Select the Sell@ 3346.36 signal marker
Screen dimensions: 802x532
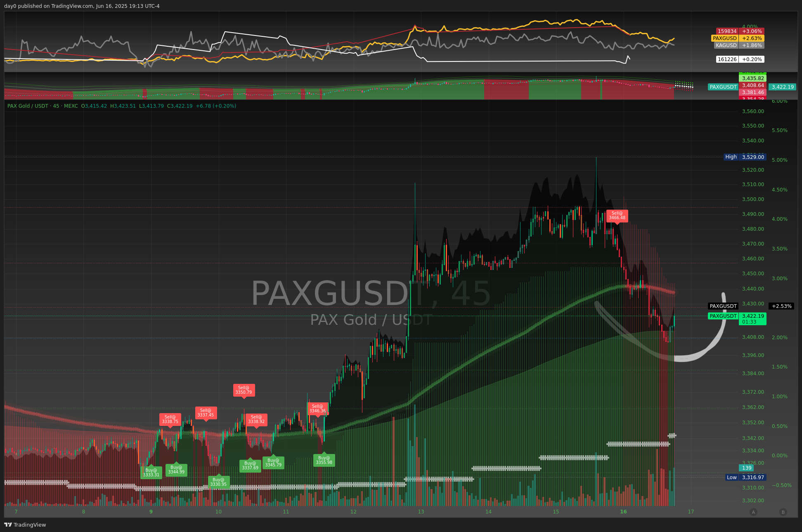point(317,409)
